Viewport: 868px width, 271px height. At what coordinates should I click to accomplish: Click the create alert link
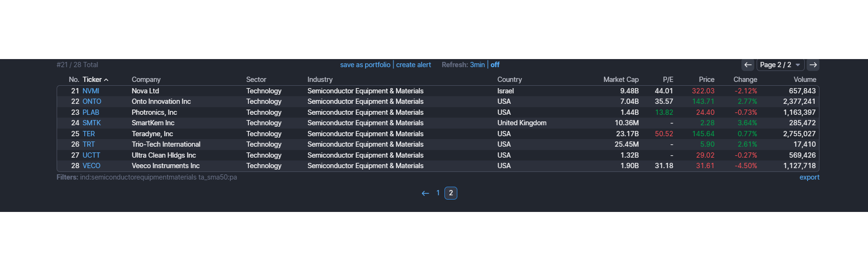pyautogui.click(x=414, y=65)
